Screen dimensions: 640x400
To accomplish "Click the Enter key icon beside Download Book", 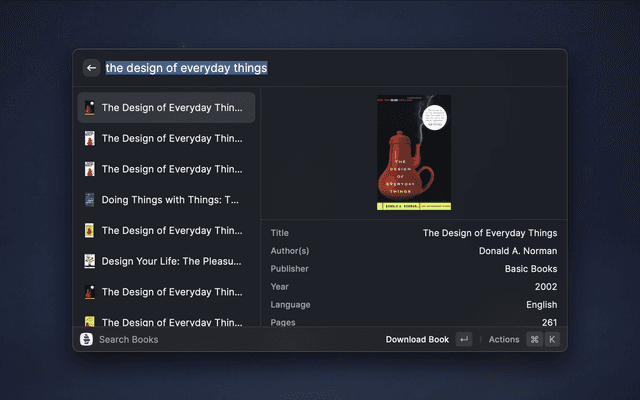I will click(463, 340).
